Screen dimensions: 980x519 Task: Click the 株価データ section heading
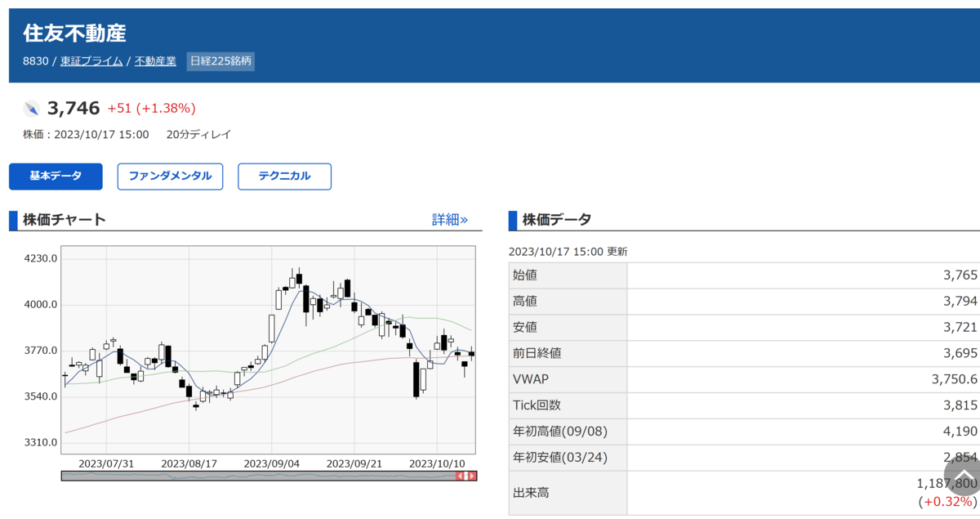coord(557,220)
